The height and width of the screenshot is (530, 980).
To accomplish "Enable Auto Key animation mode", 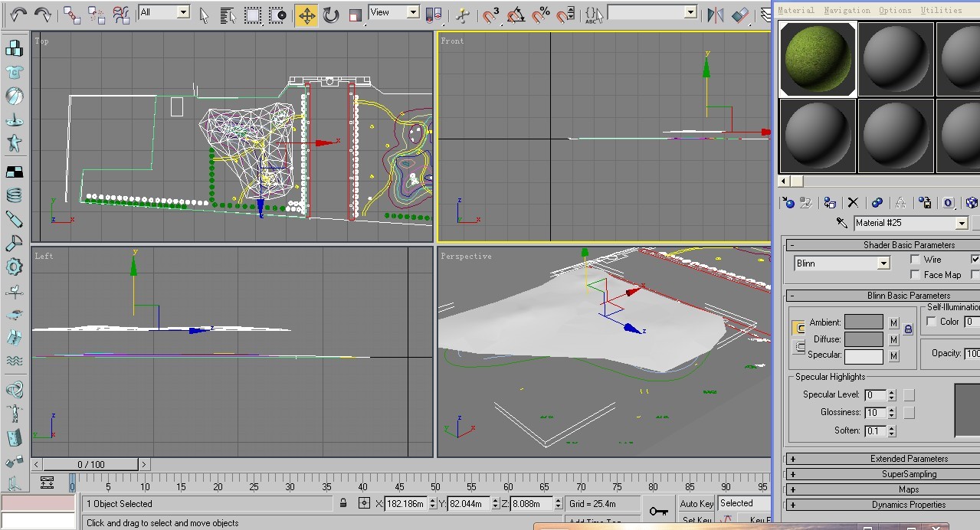I will tap(695, 503).
